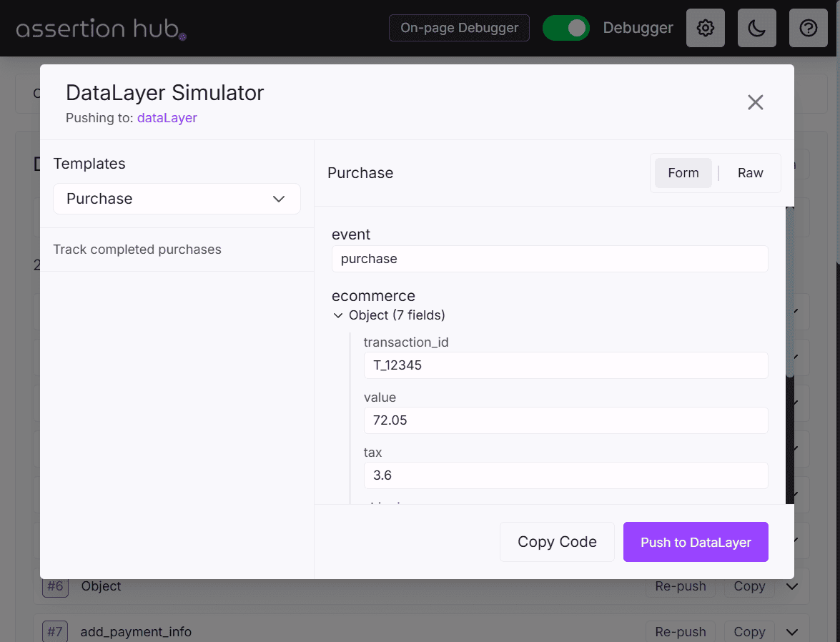Switch to dark mode via moon icon
Screen dimensions: 840x642
point(756,28)
